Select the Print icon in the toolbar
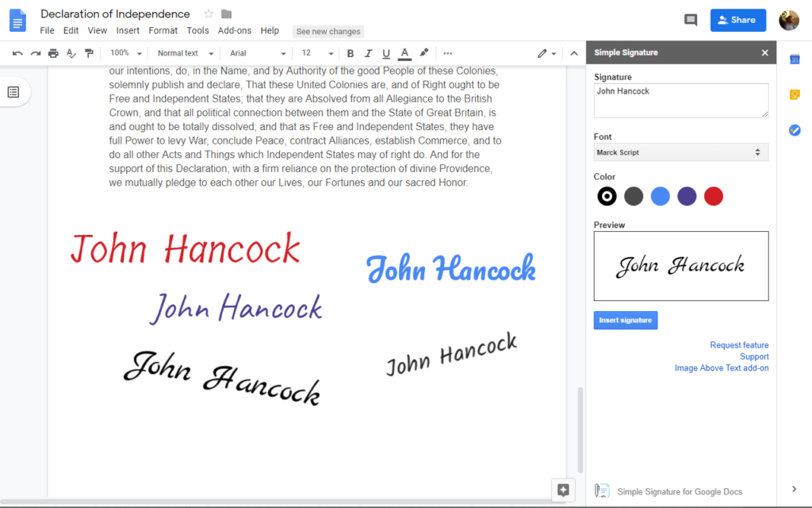The image size is (812, 508). pos(53,52)
